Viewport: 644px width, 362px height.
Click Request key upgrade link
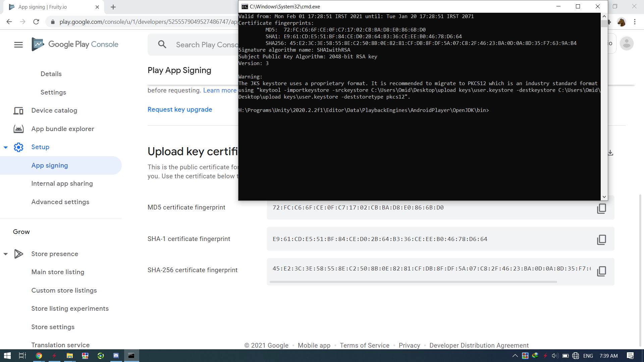tap(180, 110)
